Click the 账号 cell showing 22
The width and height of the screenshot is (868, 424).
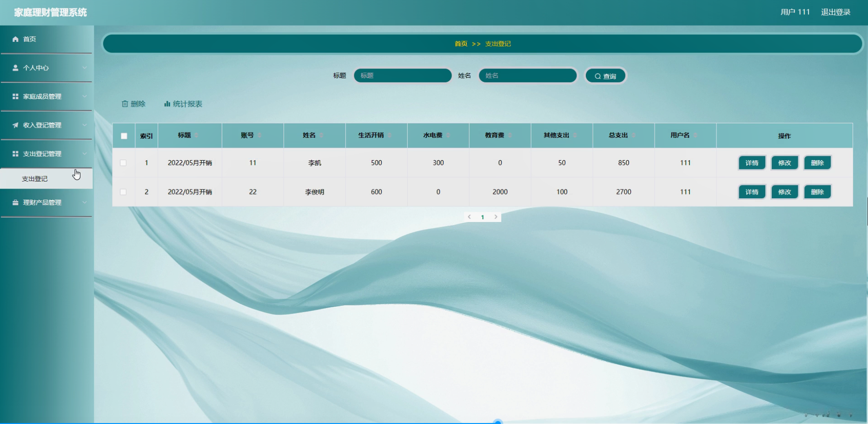(253, 192)
